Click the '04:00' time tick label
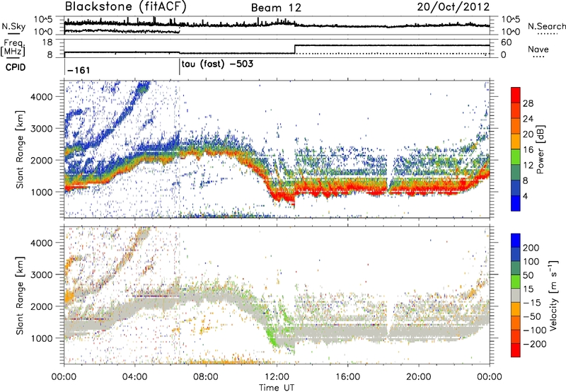The image size is (566, 392). pos(134,377)
